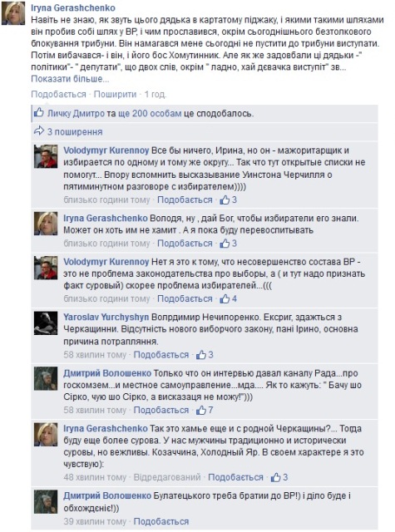
Task: Like the main post via Подобається
Action: click(x=58, y=94)
